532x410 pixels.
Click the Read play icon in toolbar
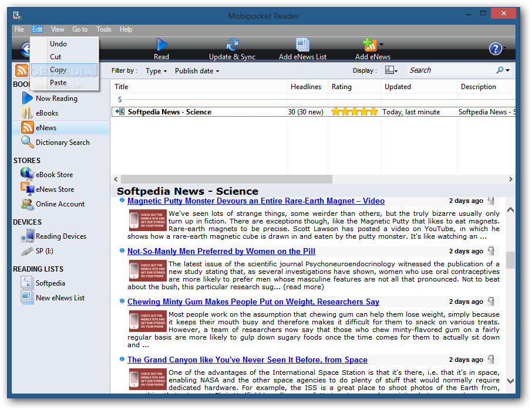tap(161, 45)
